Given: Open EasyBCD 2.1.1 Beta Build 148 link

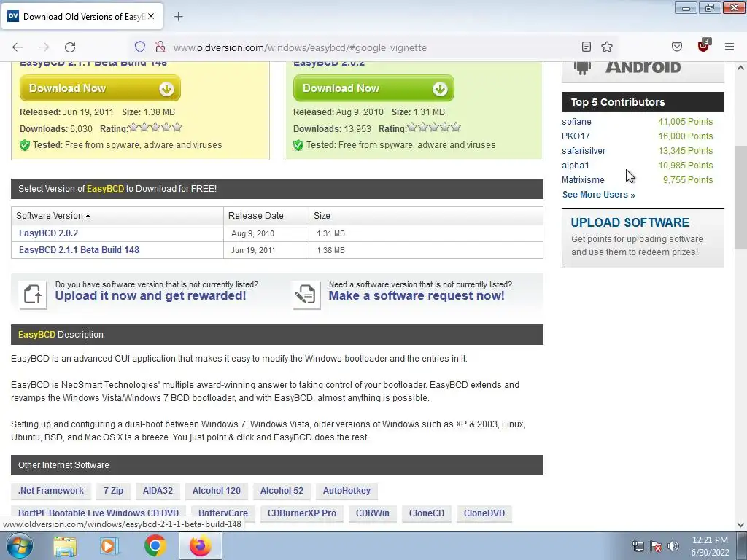Looking at the screenshot, I should [79, 250].
